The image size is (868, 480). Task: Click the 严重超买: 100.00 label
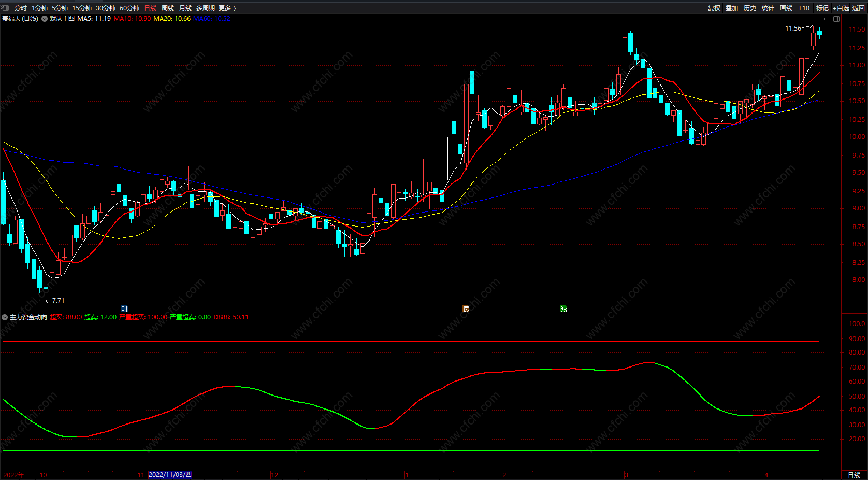click(x=143, y=317)
